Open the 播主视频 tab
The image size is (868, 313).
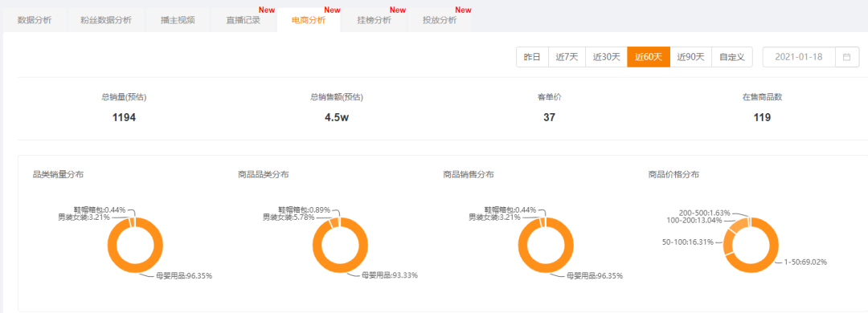178,20
